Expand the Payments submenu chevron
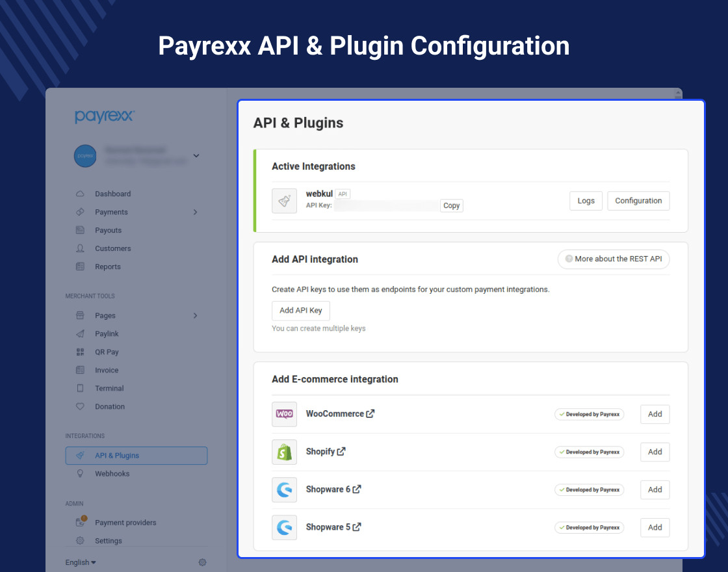 tap(196, 212)
